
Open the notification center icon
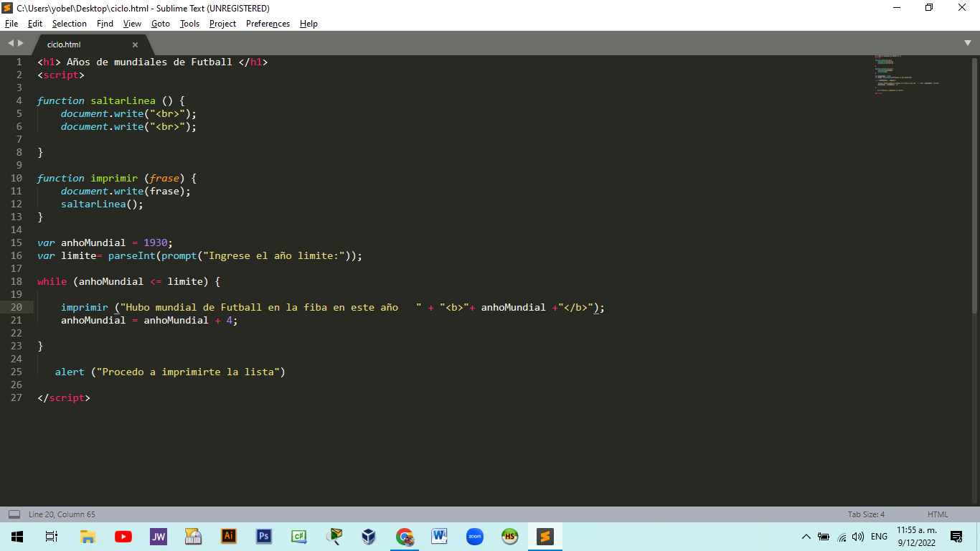pyautogui.click(x=956, y=537)
